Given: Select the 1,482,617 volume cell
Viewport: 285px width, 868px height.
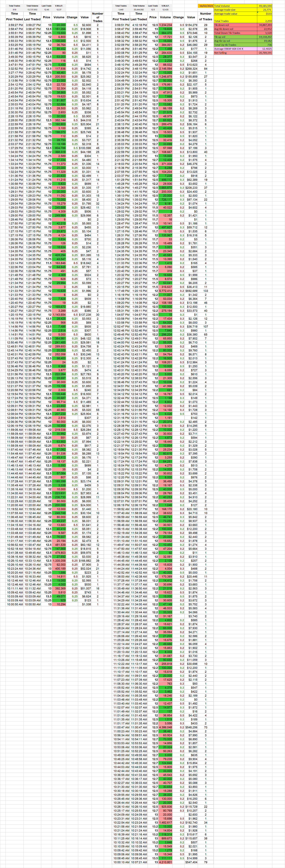Looking at the screenshot, I should point(165,822).
